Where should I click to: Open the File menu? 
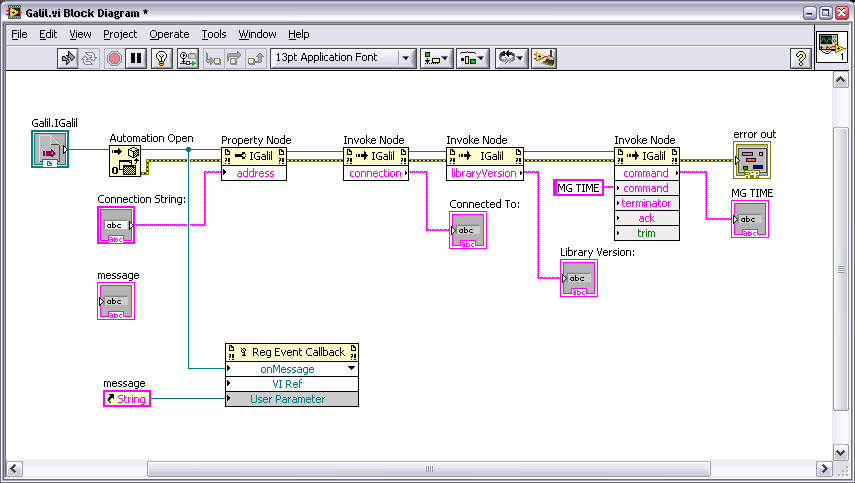[x=19, y=34]
